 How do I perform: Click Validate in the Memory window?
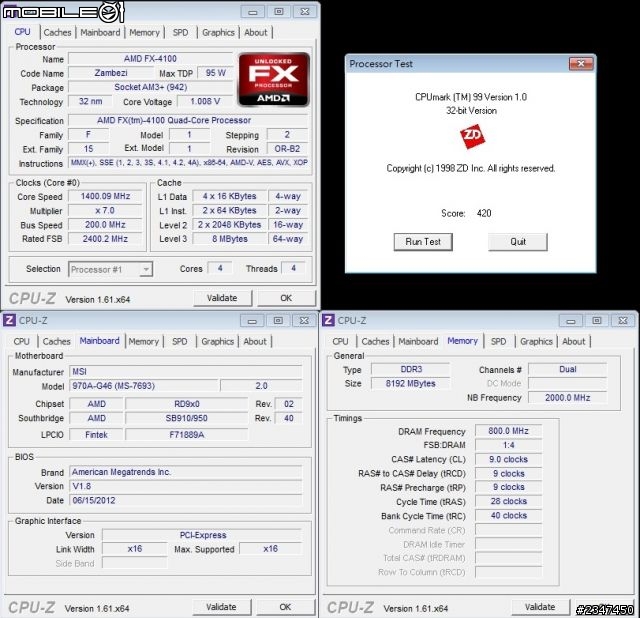pyautogui.click(x=540, y=607)
